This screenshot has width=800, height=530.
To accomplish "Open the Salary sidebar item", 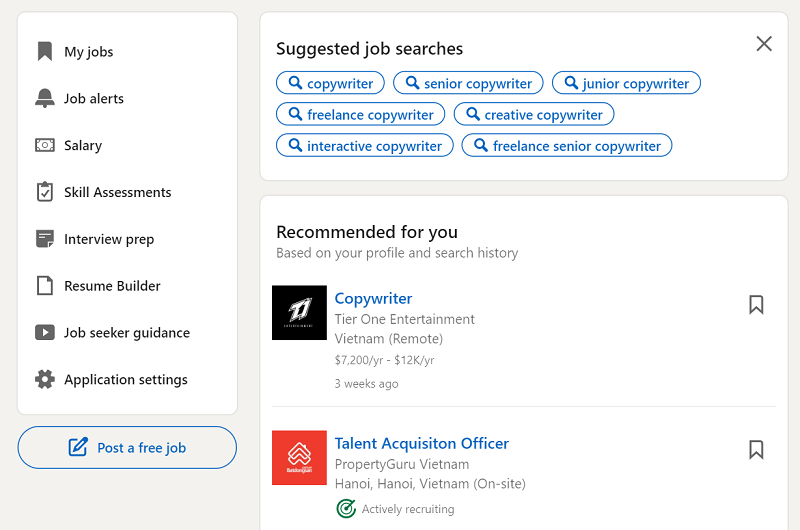I will click(x=83, y=145).
